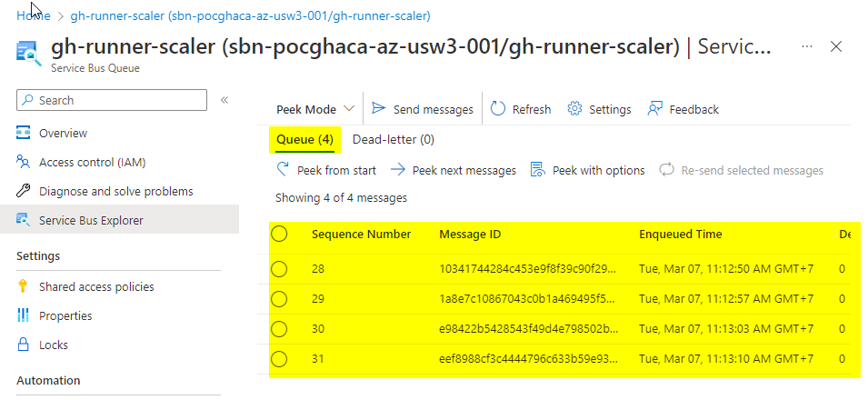Select the message with sequence number 29
Screen dimensions: 868x400
[280, 299]
